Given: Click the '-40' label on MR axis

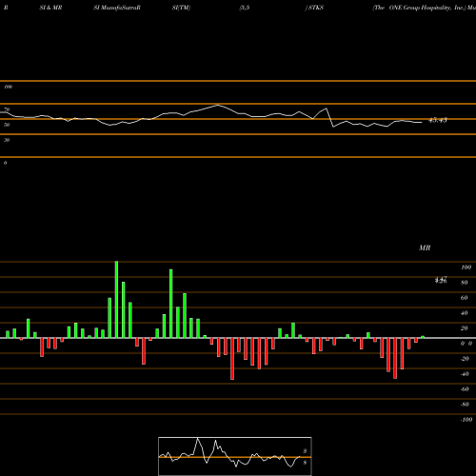Looking at the screenshot, I should click(x=465, y=374).
